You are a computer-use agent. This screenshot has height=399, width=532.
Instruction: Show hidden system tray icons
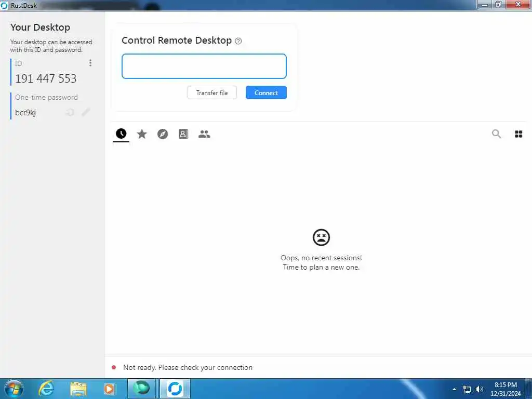[454, 389]
